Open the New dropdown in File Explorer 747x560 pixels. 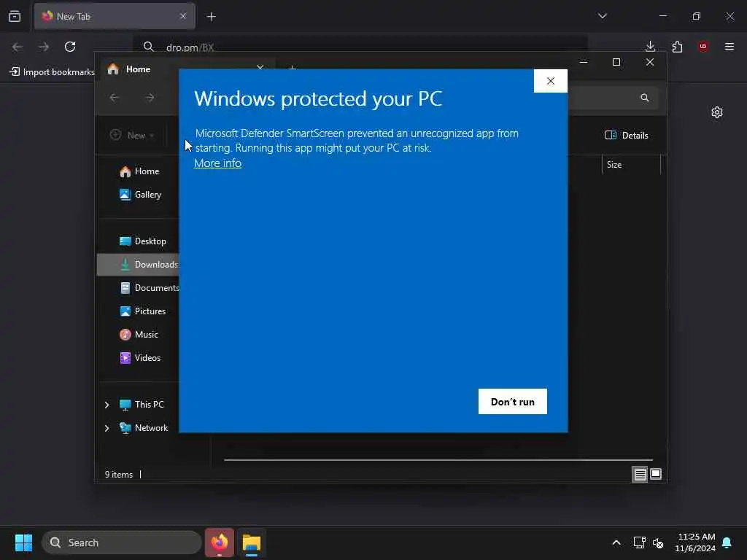point(132,135)
